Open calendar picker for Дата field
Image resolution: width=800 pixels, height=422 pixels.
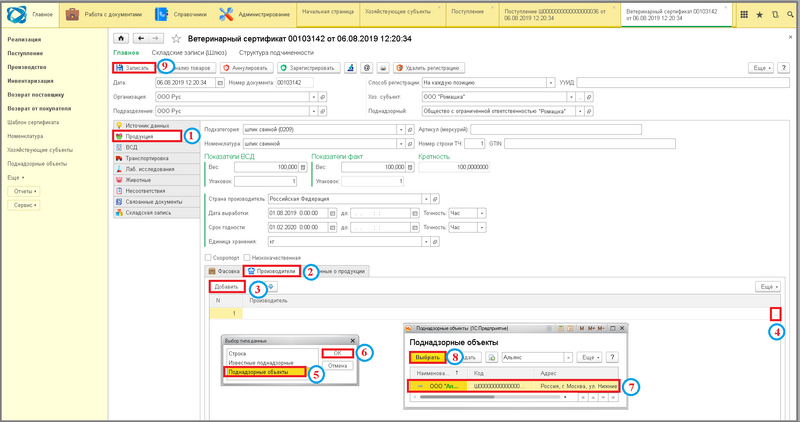220,83
